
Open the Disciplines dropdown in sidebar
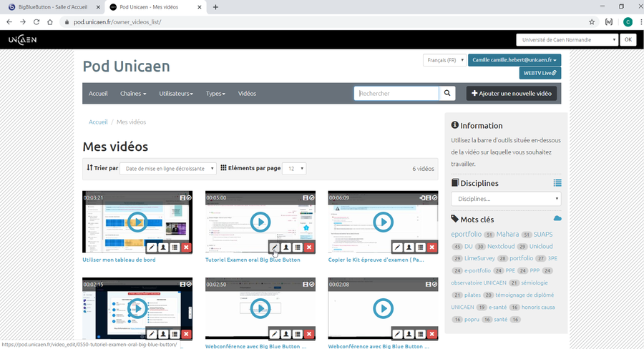click(x=506, y=199)
